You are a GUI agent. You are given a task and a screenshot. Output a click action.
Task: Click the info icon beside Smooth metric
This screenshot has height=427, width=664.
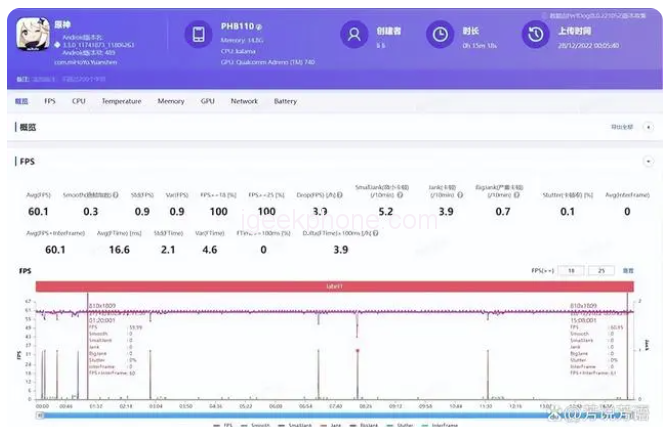pyautogui.click(x=116, y=195)
